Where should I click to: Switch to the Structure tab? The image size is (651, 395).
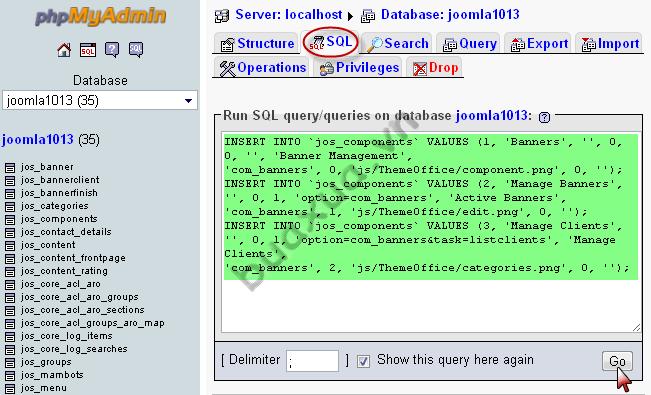click(257, 43)
